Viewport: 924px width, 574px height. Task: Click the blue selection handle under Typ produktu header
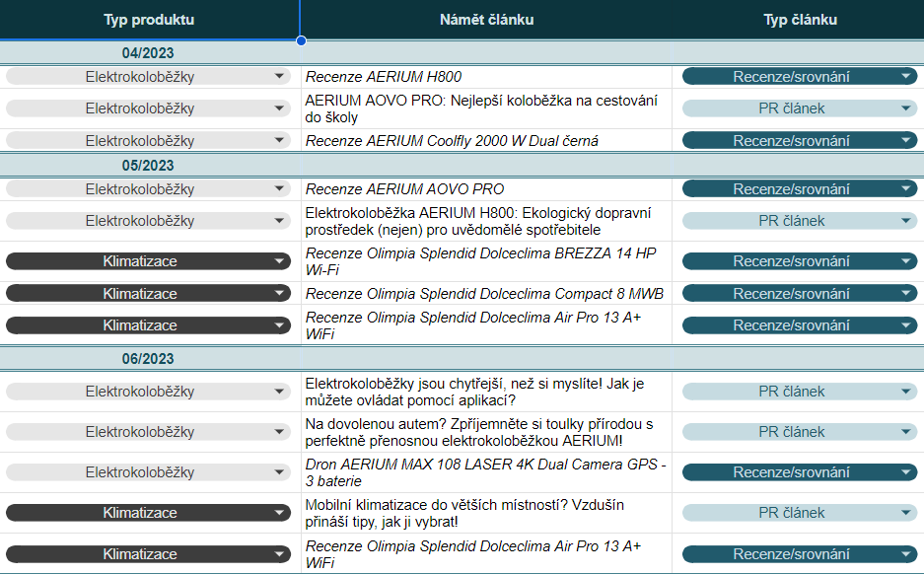[x=301, y=40]
